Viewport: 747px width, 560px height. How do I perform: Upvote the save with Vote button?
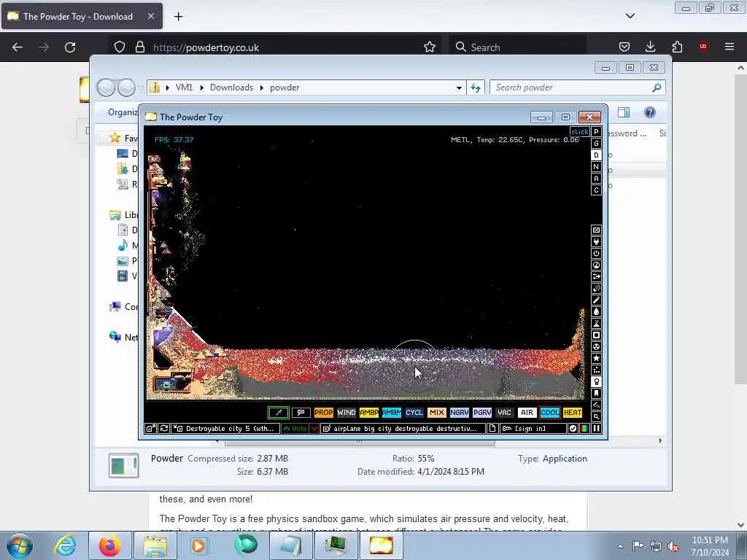(295, 429)
